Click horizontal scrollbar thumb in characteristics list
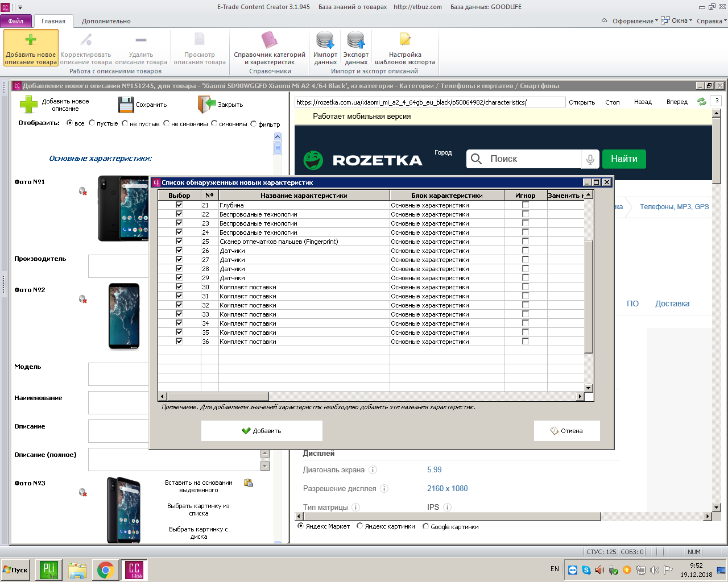 [217, 397]
